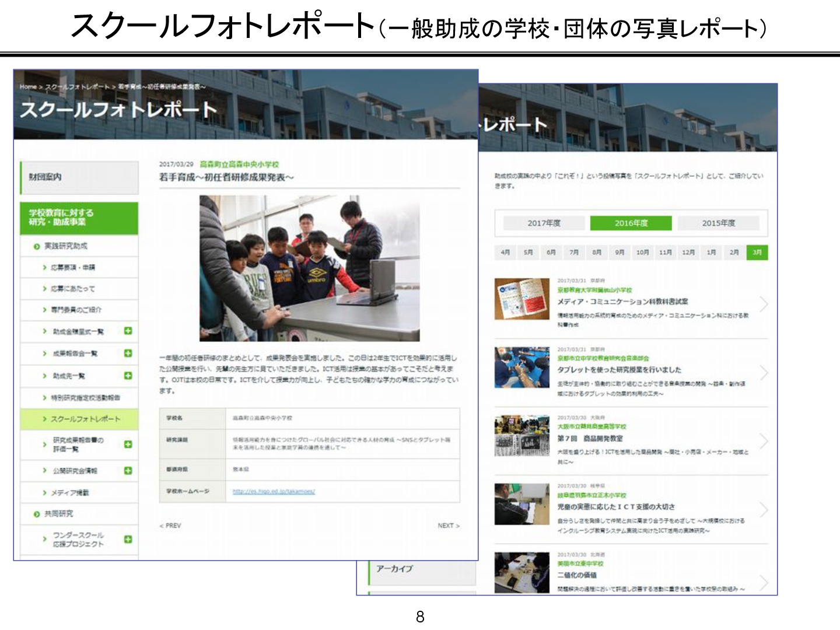Filter reports by 9月

click(x=619, y=253)
